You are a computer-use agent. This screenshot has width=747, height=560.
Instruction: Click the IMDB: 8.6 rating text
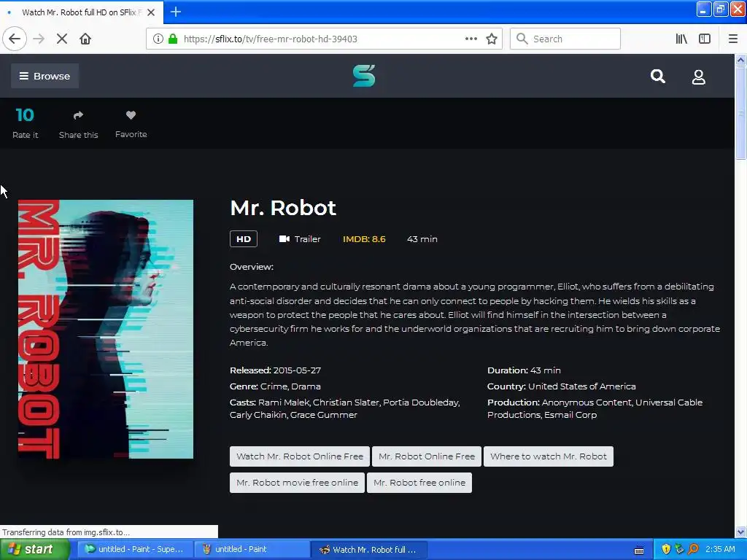click(x=364, y=239)
